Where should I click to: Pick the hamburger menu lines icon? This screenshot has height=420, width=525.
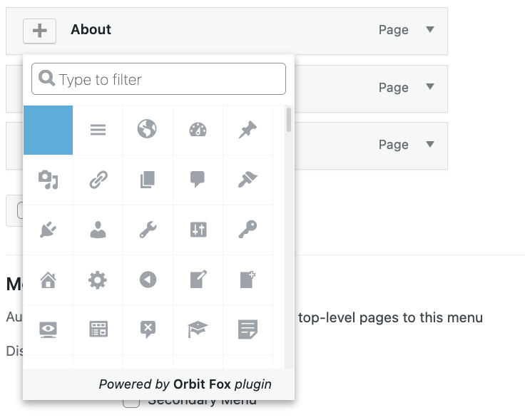pyautogui.click(x=98, y=130)
